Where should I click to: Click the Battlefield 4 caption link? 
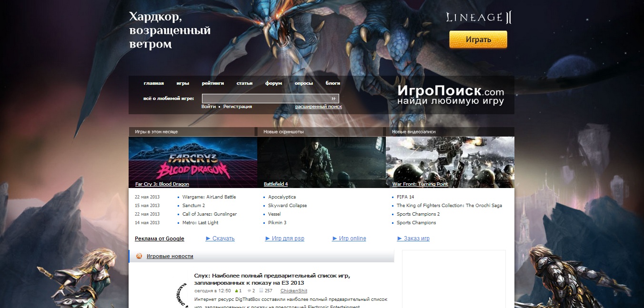point(276,184)
